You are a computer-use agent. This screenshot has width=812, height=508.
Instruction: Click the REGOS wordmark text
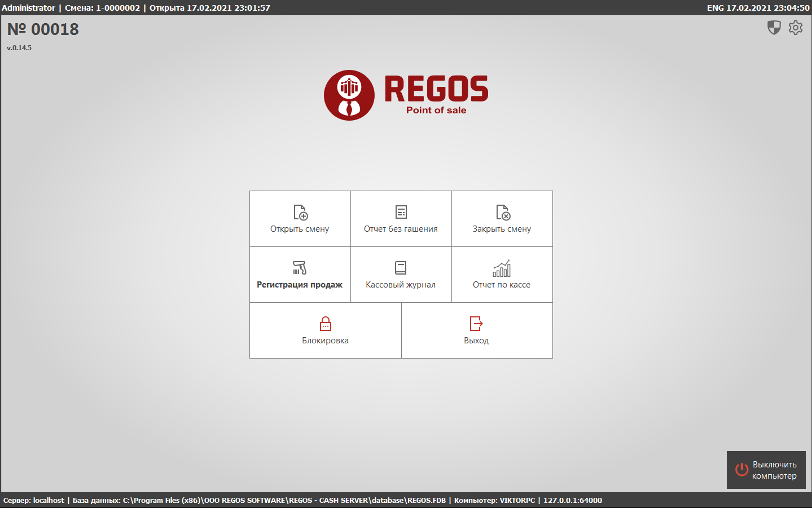pos(436,89)
